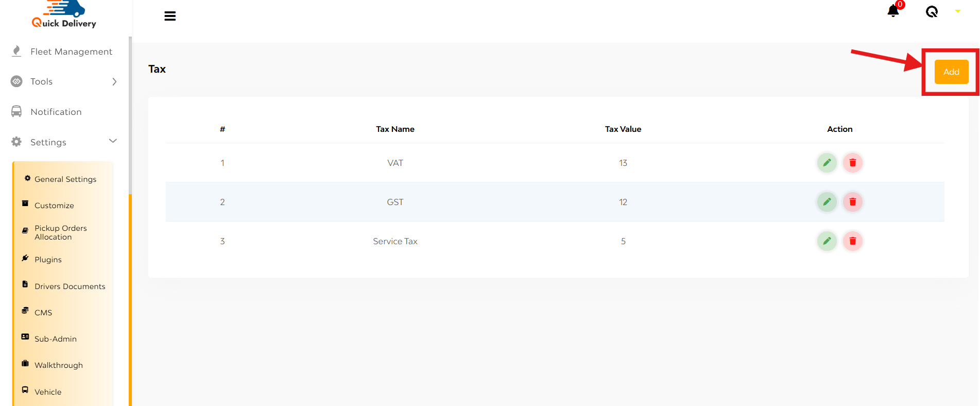
Task: Open General Settings submenu item
Action: tap(65, 179)
